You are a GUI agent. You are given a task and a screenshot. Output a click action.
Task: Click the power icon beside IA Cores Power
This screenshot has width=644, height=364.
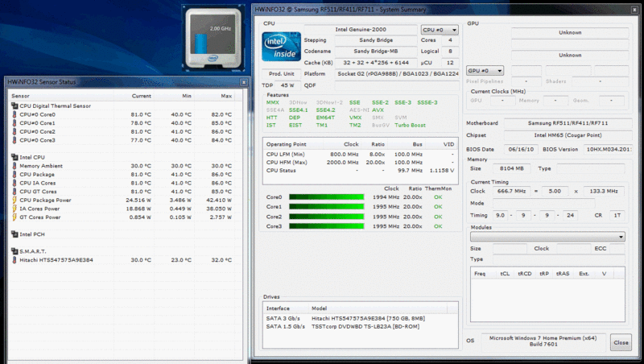[14, 209]
